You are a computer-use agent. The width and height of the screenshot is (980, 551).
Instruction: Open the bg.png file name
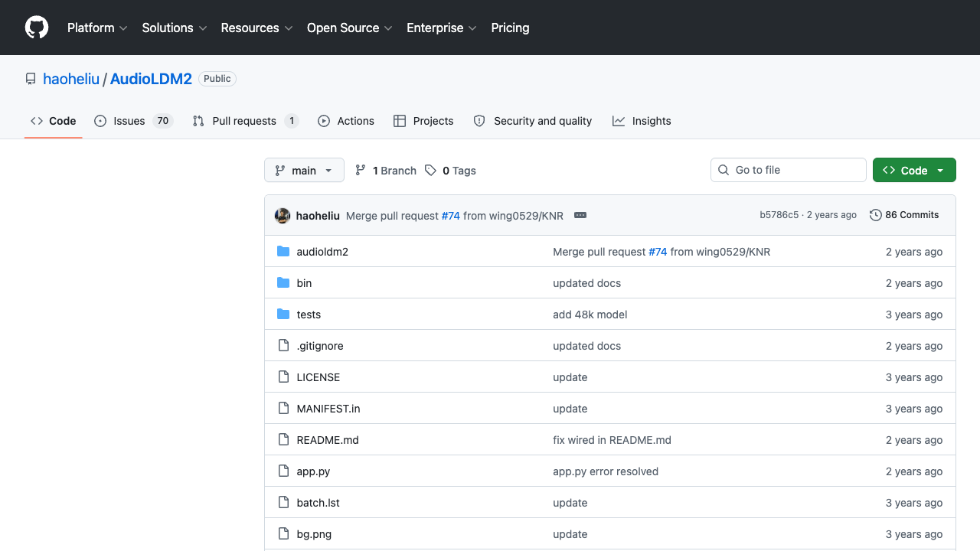[314, 534]
